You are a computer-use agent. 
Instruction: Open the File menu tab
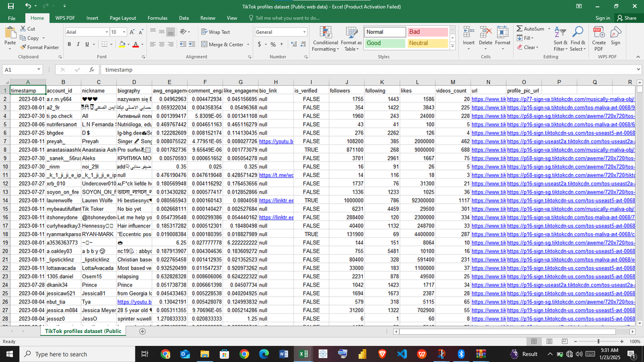(x=11, y=18)
